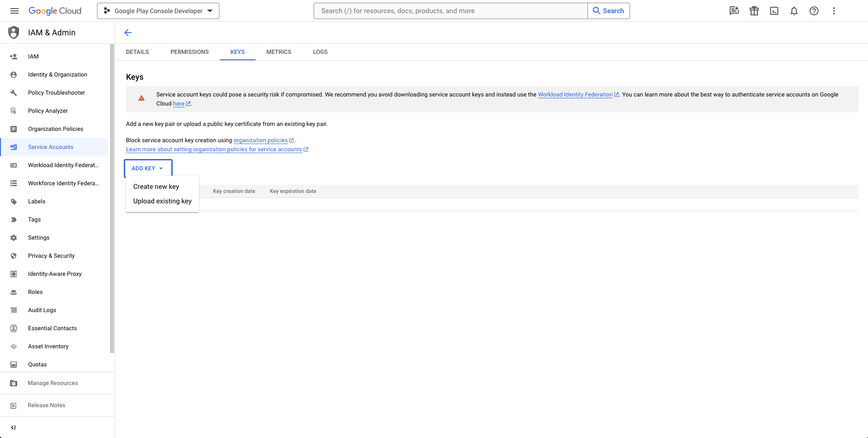Open the three-dot settings menu
Viewport: 868px width, 438px height.
click(834, 11)
